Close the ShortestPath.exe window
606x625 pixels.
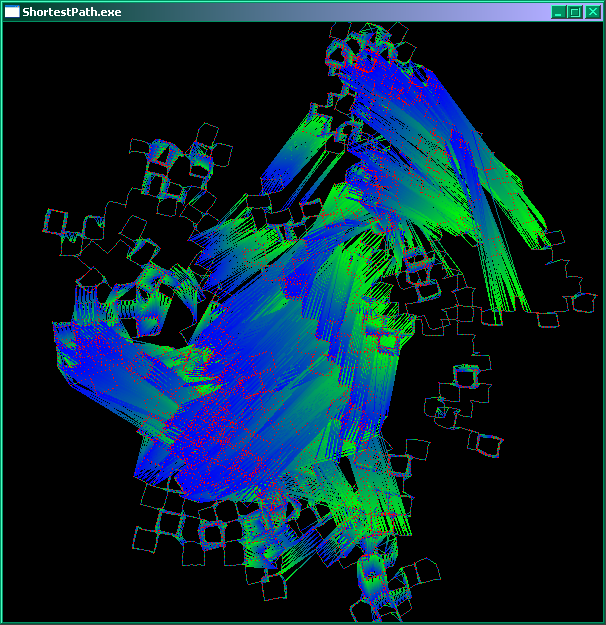[x=592, y=12]
